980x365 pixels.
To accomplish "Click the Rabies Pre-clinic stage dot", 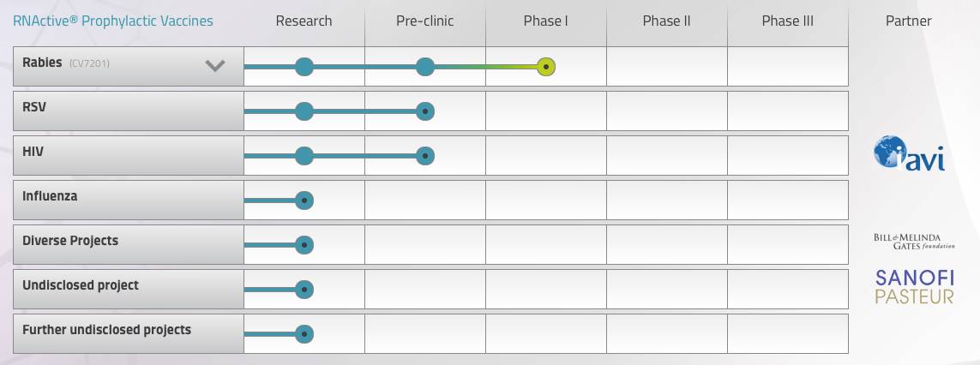I will click(x=425, y=67).
